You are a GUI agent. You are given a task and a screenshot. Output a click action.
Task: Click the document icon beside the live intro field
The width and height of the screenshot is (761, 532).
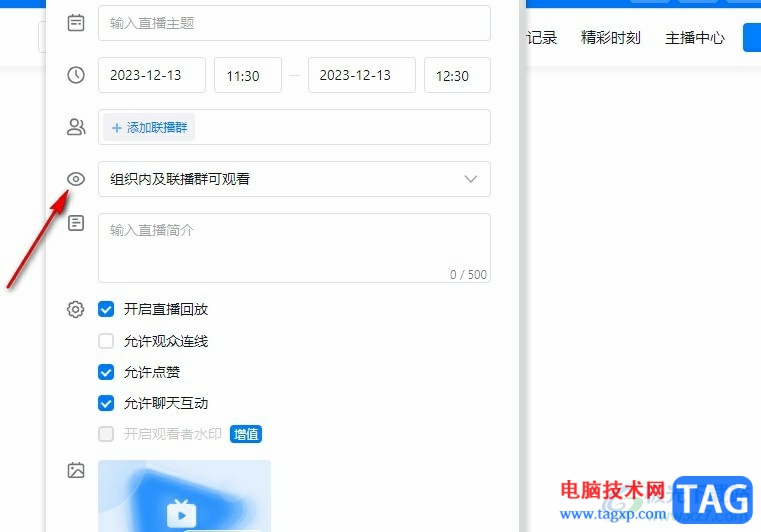point(76,223)
